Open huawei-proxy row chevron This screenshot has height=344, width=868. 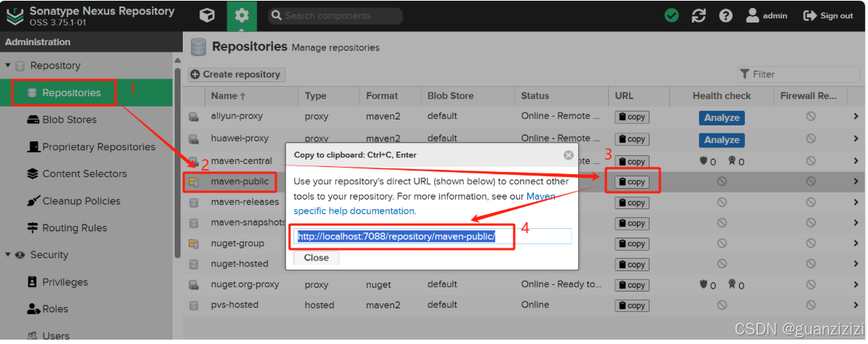point(856,138)
